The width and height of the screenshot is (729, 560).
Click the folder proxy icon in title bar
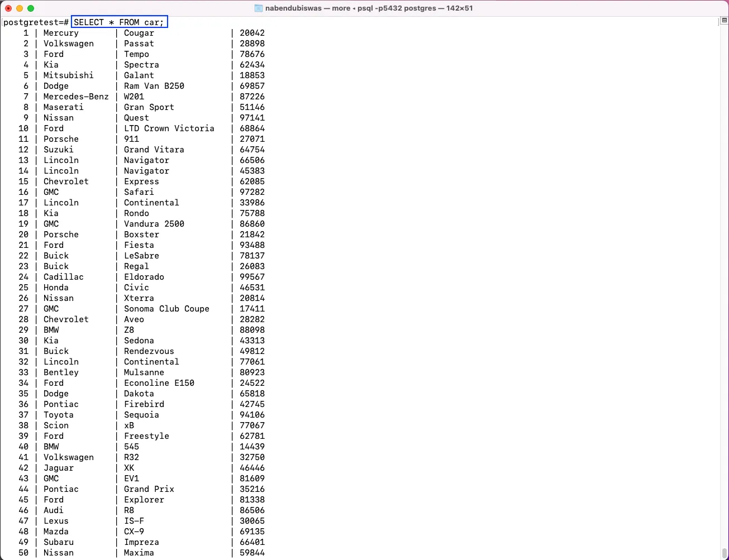(x=259, y=8)
